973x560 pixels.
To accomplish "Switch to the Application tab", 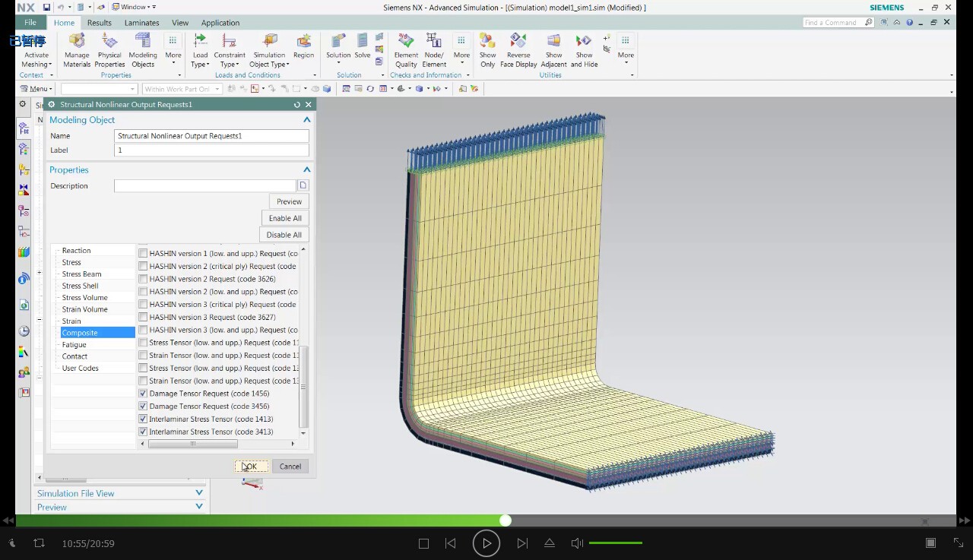I will [x=220, y=23].
